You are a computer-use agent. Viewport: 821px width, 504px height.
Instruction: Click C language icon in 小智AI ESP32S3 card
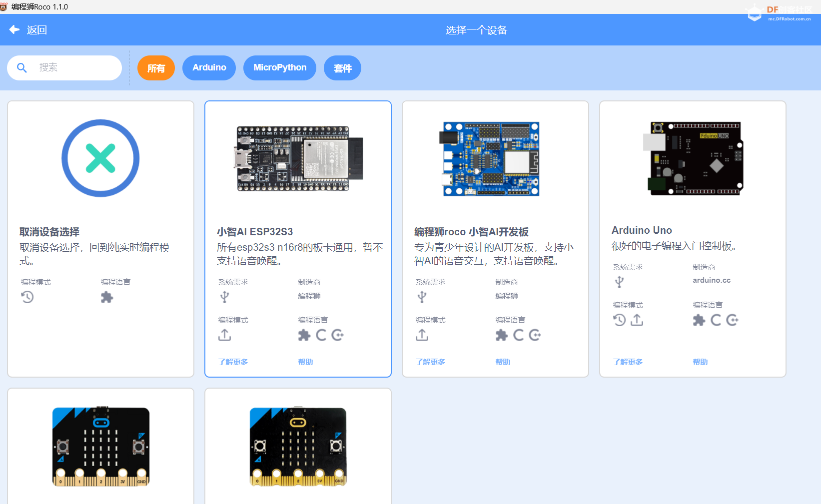coord(321,335)
